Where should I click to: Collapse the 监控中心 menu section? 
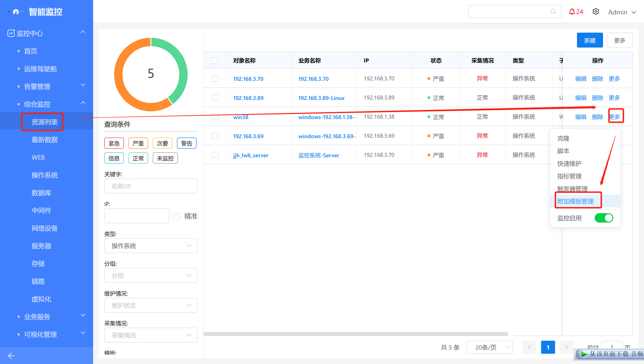point(83,32)
